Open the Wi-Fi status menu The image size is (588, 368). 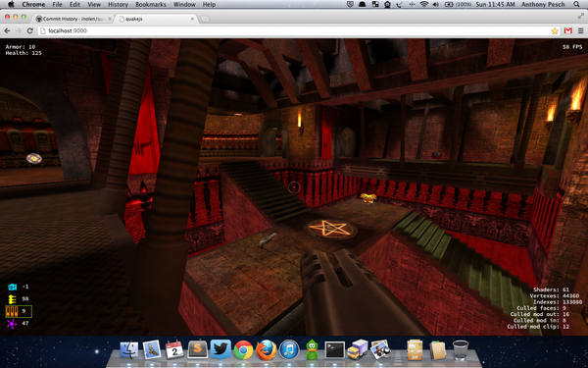coord(424,5)
